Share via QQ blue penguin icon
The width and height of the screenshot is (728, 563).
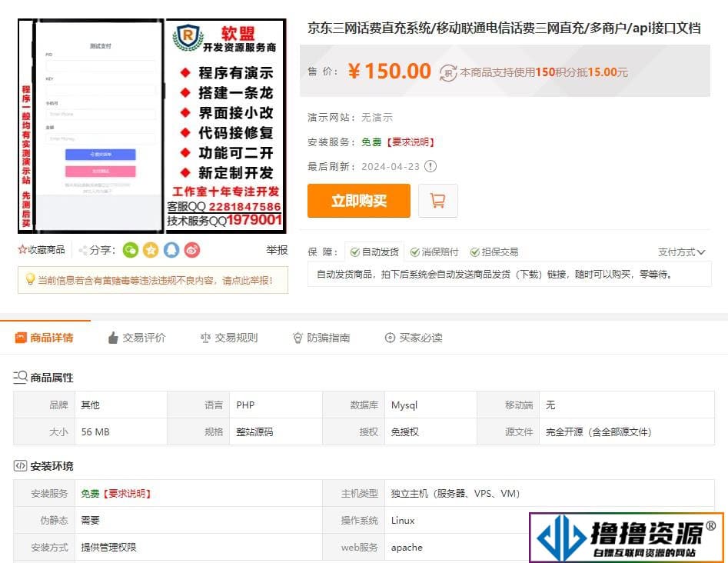point(171,251)
